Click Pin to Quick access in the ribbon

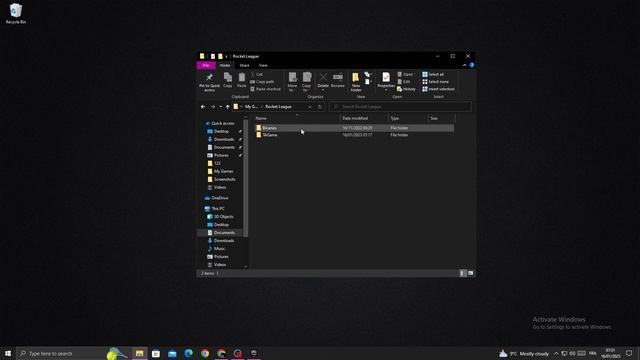coord(209,82)
